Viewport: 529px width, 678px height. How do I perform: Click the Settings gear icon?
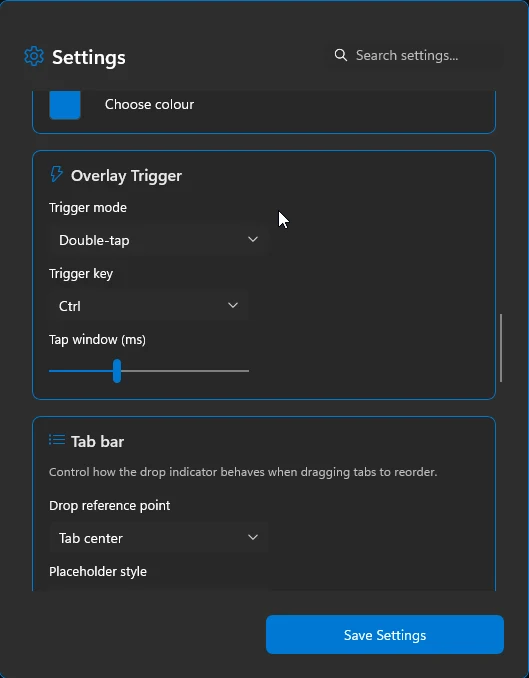coord(34,56)
